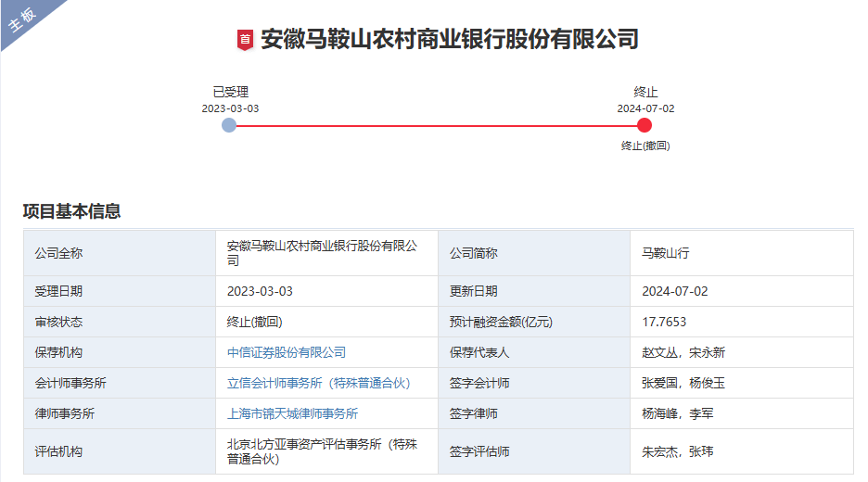Click the 签字律师 label cell
Viewport: 868px width, 482px height.
534,413
